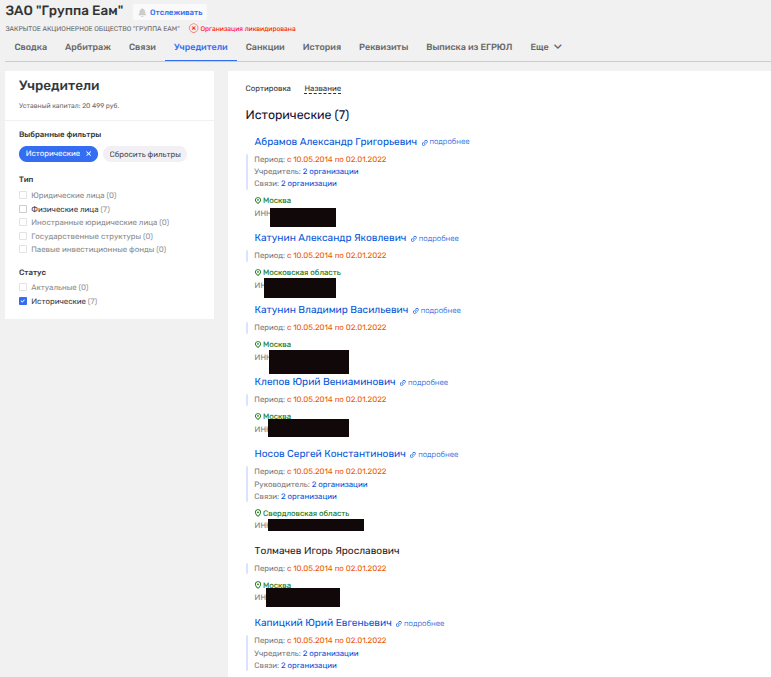Image resolution: width=771 pixels, height=677 pixels.
Task: Click подробнее link icon for Катунин Александр Яковлевич
Action: coord(414,239)
